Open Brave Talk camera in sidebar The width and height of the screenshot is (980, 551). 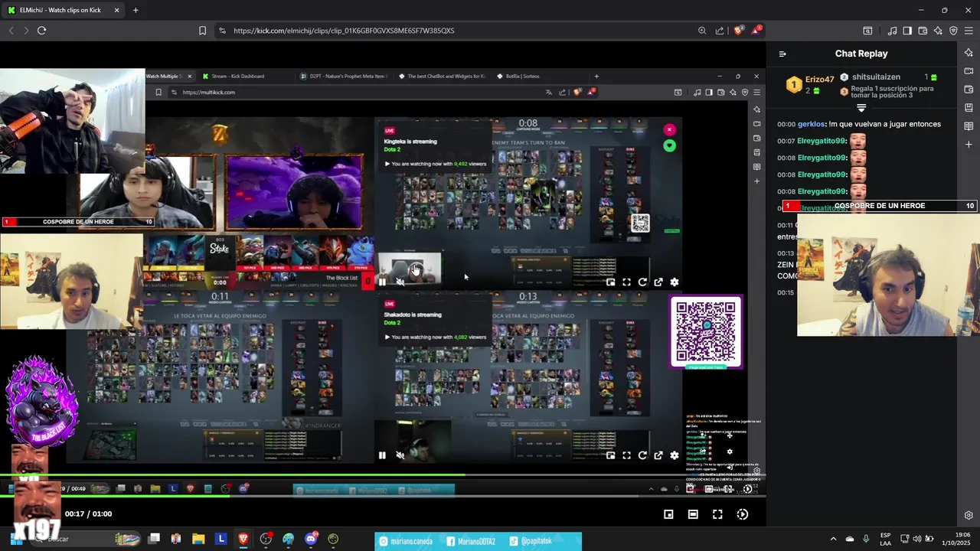tap(969, 71)
